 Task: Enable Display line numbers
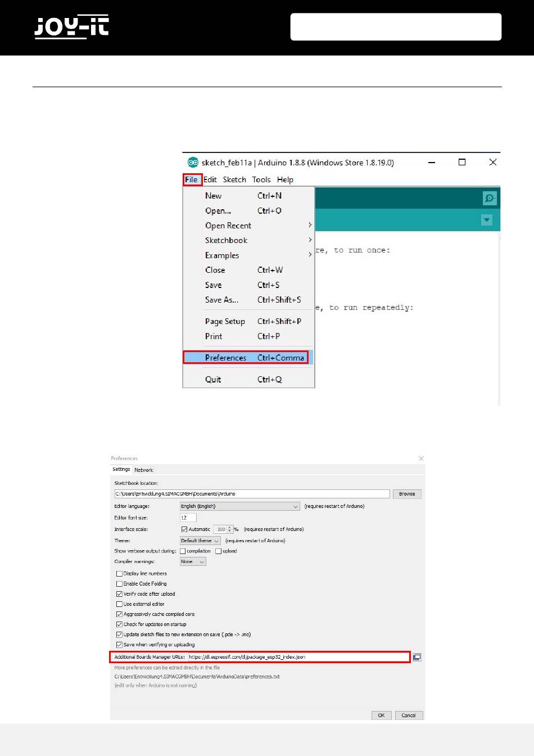point(119,574)
